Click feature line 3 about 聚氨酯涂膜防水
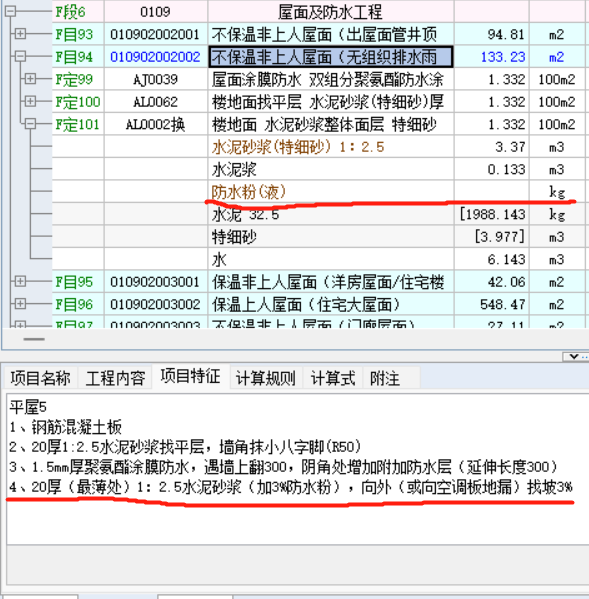This screenshot has height=599, width=589. click(283, 466)
